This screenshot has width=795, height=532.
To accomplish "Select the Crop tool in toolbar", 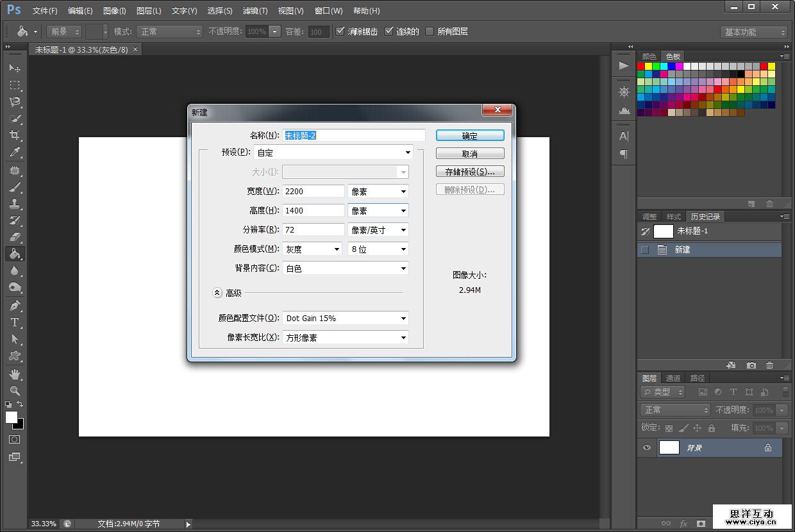I will (x=15, y=135).
